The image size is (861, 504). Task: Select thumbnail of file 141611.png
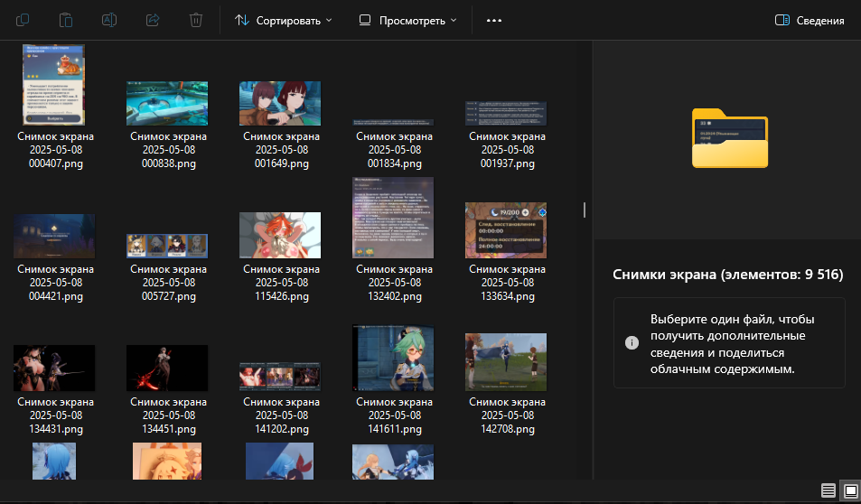393,358
